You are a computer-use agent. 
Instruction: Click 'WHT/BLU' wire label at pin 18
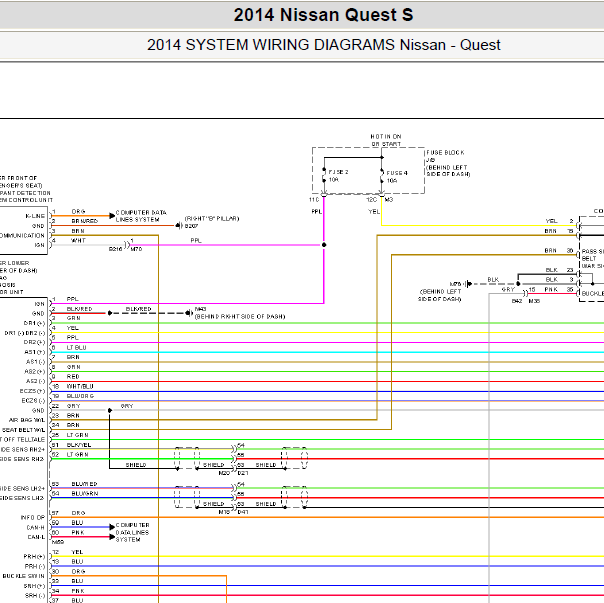tap(80, 386)
